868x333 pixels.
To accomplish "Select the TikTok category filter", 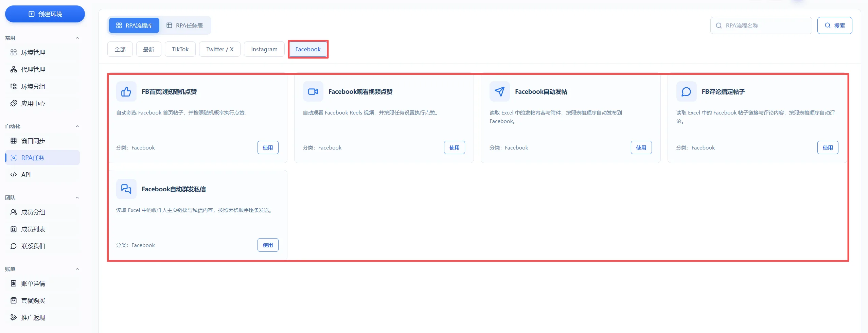I will tap(180, 49).
